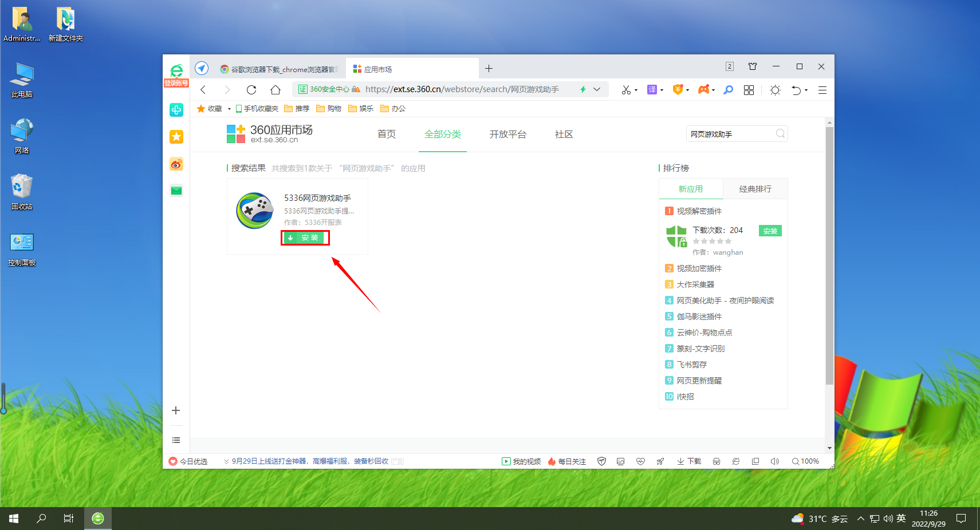Expand the 收藏 bookmarks dropdown arrow
The width and height of the screenshot is (980, 530).
click(x=229, y=109)
